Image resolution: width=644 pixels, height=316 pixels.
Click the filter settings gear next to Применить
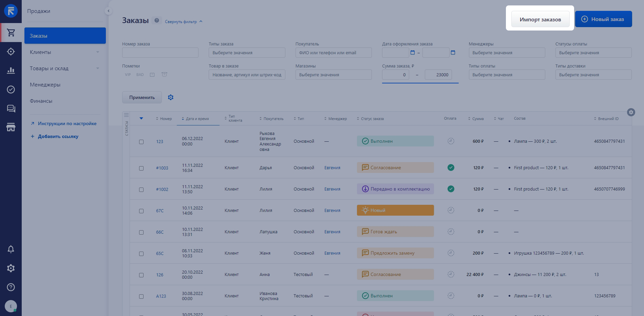click(171, 98)
